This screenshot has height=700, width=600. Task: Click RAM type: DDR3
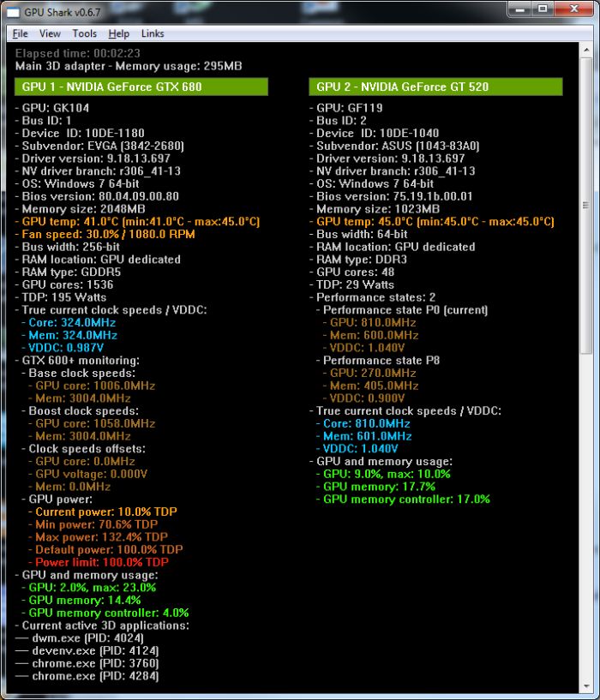(358, 260)
